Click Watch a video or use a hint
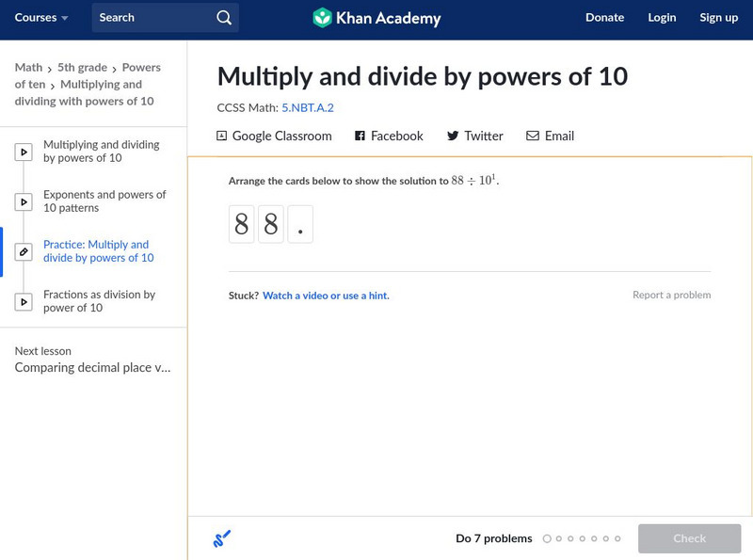753x560 pixels. point(326,296)
